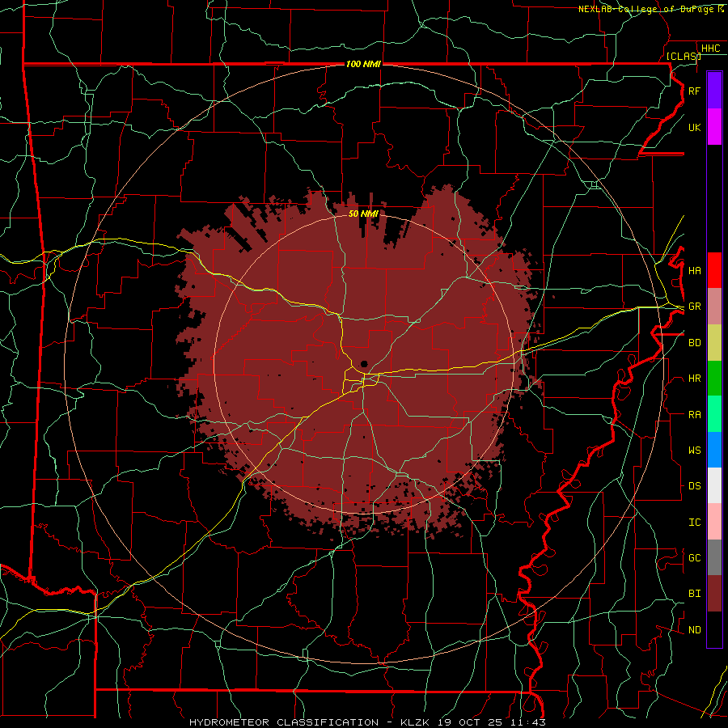Click the gray GC color swatch
This screenshot has width=728, height=728.
click(714, 557)
